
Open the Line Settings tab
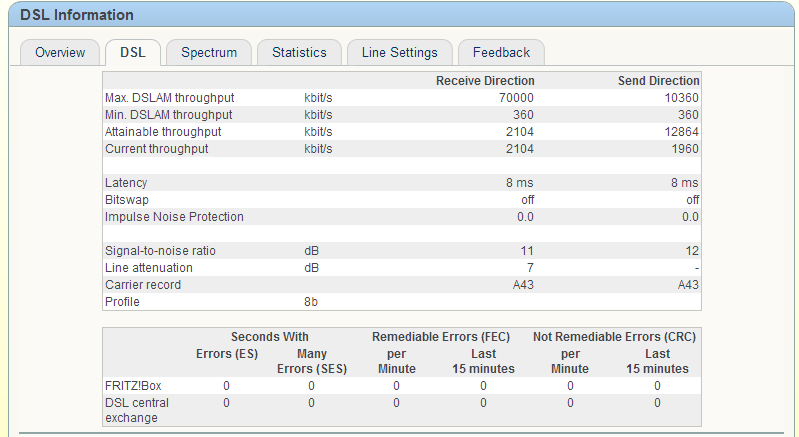(x=399, y=53)
